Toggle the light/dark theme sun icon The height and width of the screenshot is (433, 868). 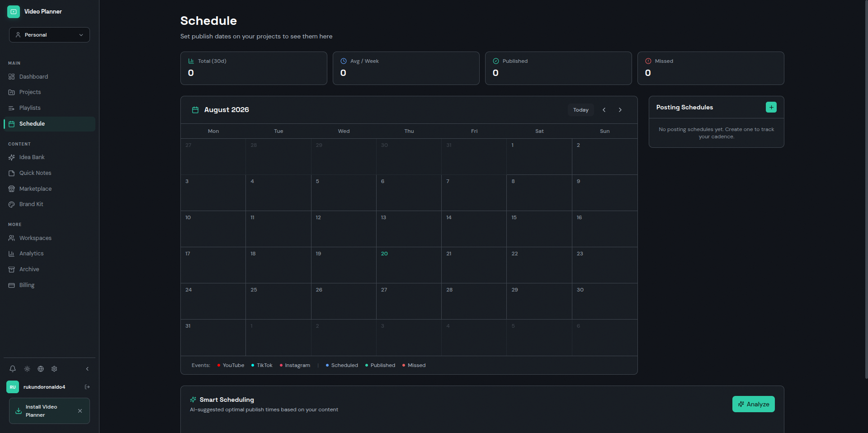click(x=27, y=369)
